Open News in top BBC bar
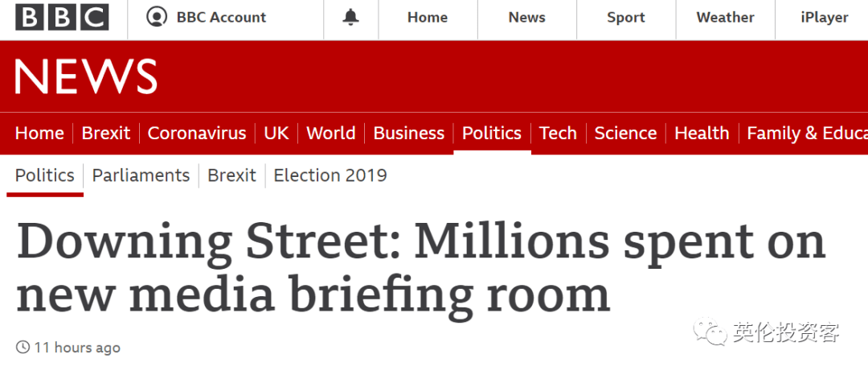Image resolution: width=868 pixels, height=371 pixels. (526, 18)
